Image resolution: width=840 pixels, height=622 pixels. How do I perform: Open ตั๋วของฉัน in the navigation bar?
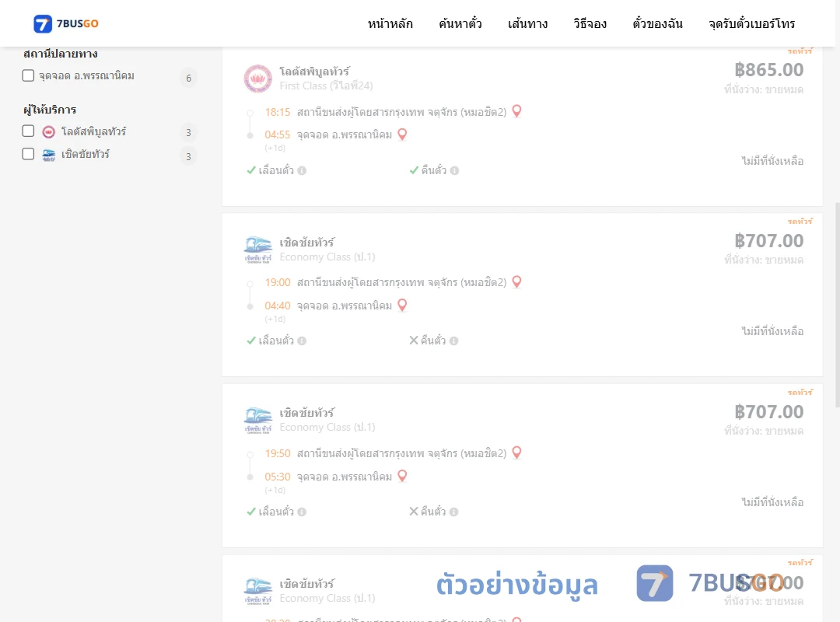(657, 23)
